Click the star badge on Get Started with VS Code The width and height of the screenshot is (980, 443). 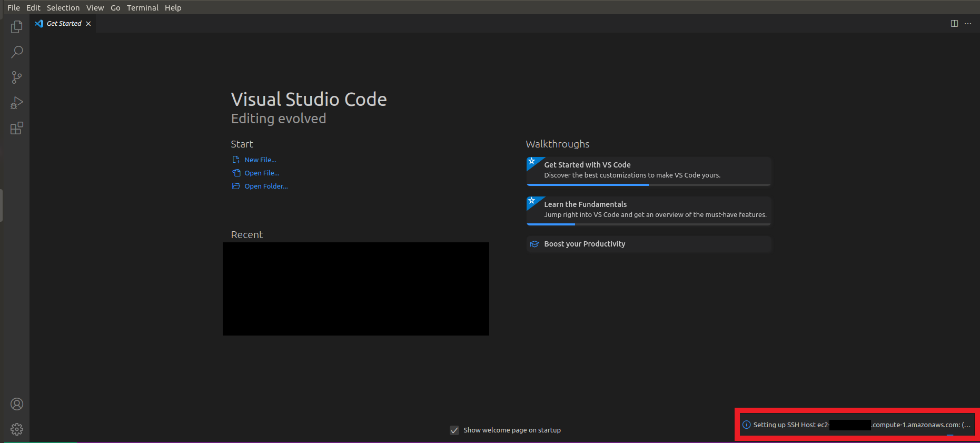click(532, 161)
